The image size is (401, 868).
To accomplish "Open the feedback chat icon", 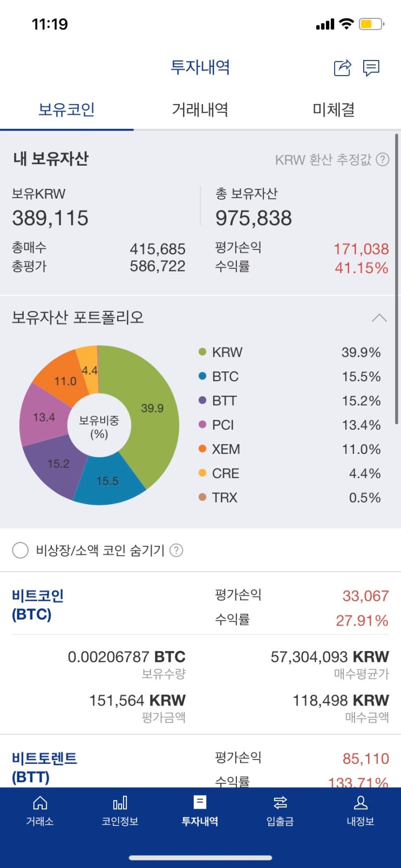I will (x=372, y=68).
